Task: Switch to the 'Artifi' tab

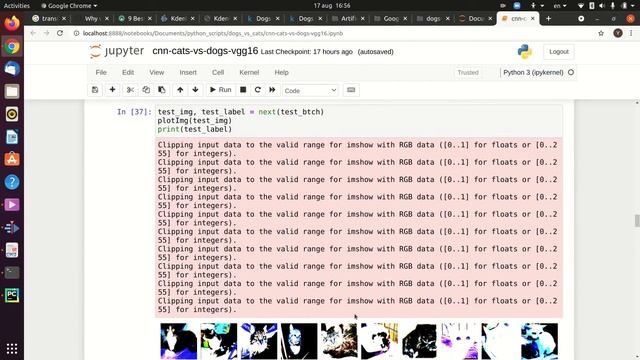Action: [x=348, y=18]
